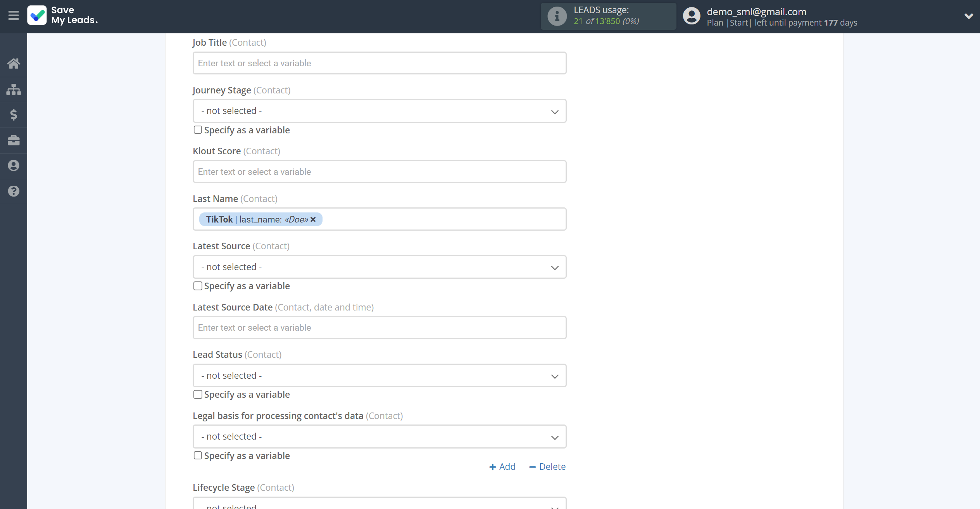Image resolution: width=980 pixels, height=509 pixels.
Task: Open the Lead Status dropdown
Action: tap(380, 376)
